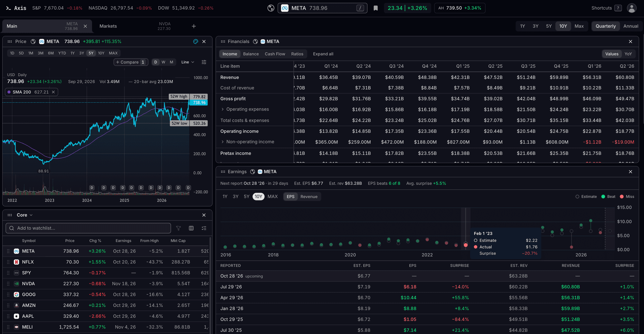This screenshot has width=644, height=334.
Task: Click the green Beat legend dot
Action: [x=603, y=197]
